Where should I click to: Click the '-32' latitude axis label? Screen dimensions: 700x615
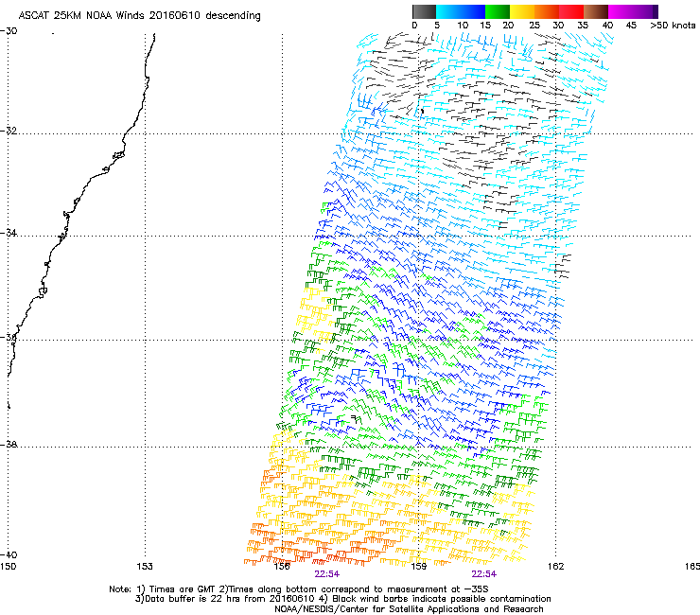point(9,131)
